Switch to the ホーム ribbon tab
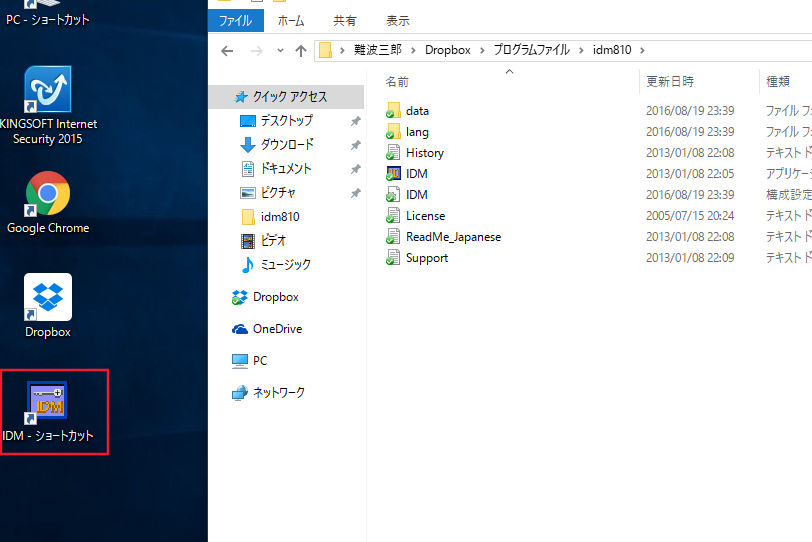Viewport: 812px width, 542px height. 291,21
